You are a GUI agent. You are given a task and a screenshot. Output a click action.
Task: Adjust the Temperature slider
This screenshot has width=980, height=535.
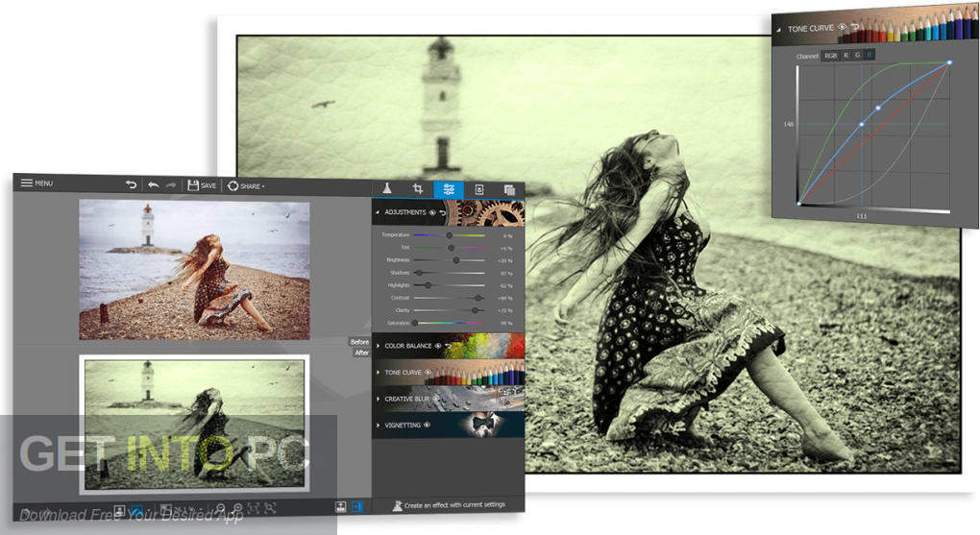point(450,235)
